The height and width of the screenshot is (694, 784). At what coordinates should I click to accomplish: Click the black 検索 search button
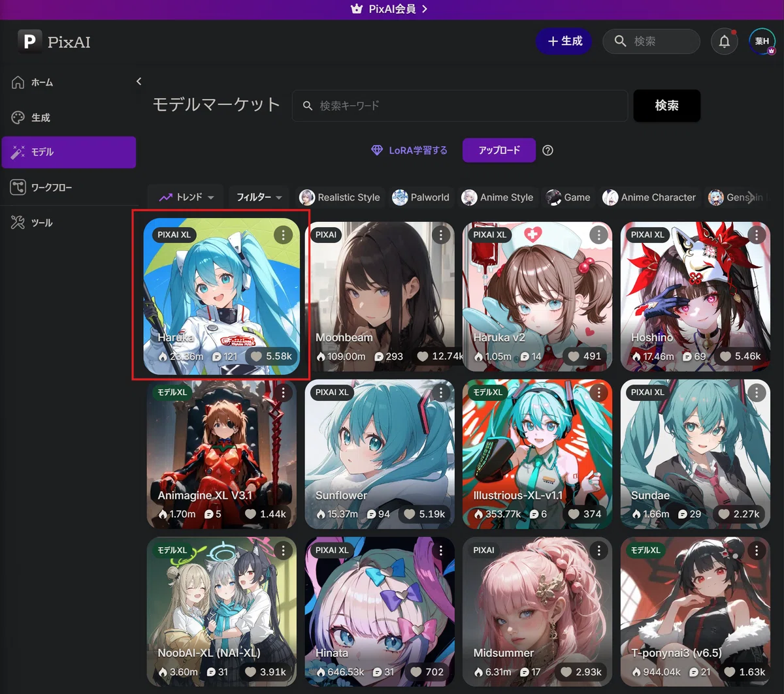(x=666, y=106)
